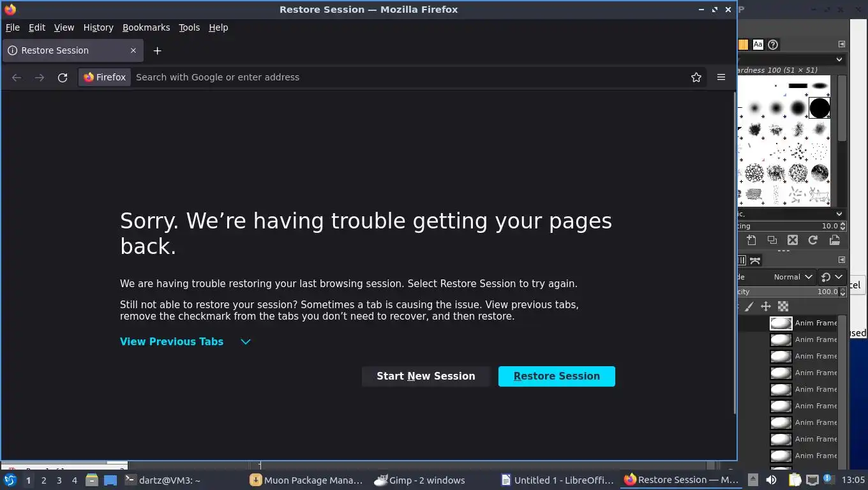The height and width of the screenshot is (490, 868).
Task: Select the hard round black brush in GIMP
Action: click(x=819, y=108)
